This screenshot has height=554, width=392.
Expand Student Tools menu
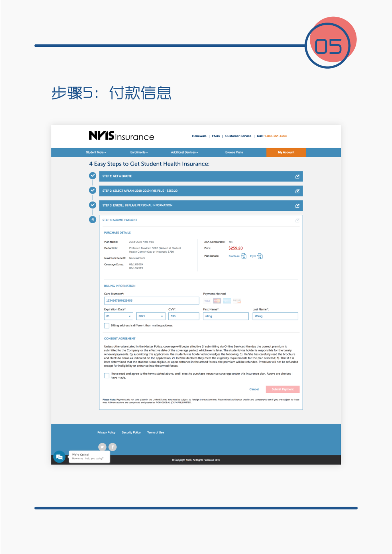pyautogui.click(x=96, y=152)
